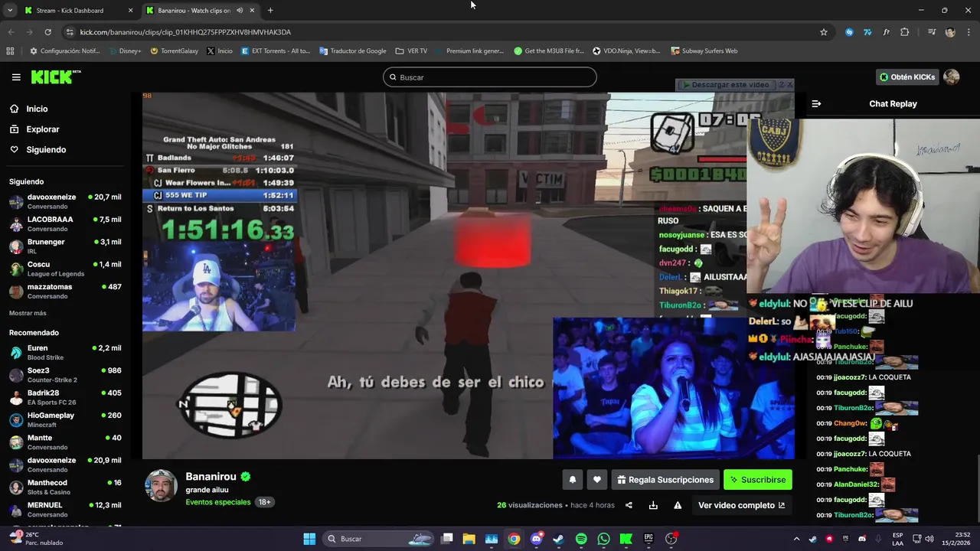Viewport: 980px width, 551px height.
Task: Open the VER TV bookmarks folder
Action: [x=411, y=51]
